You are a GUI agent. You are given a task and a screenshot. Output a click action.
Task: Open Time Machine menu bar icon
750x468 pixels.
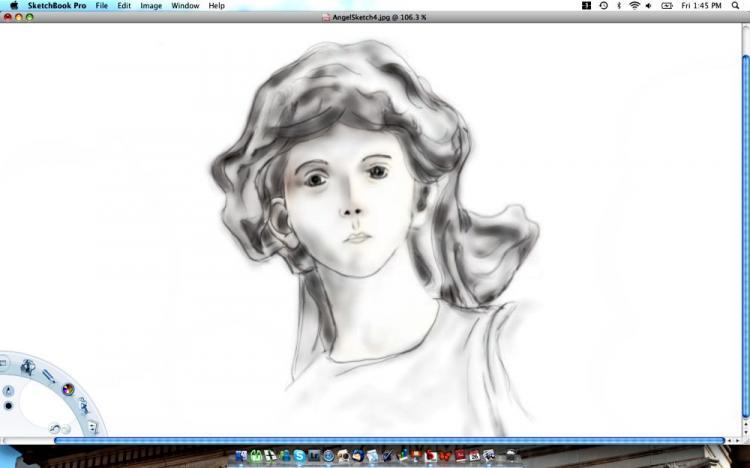coord(604,6)
